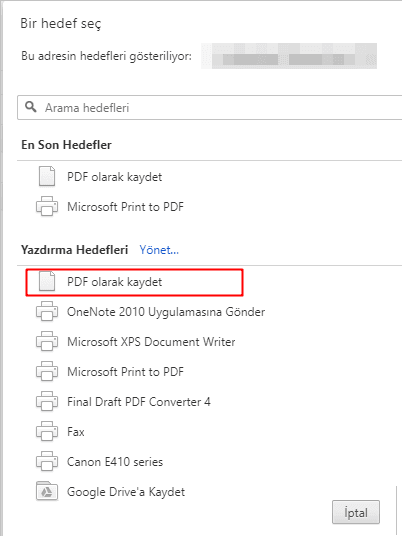Click the magnifier icon in the search box
The height and width of the screenshot is (536, 402).
pyautogui.click(x=31, y=107)
